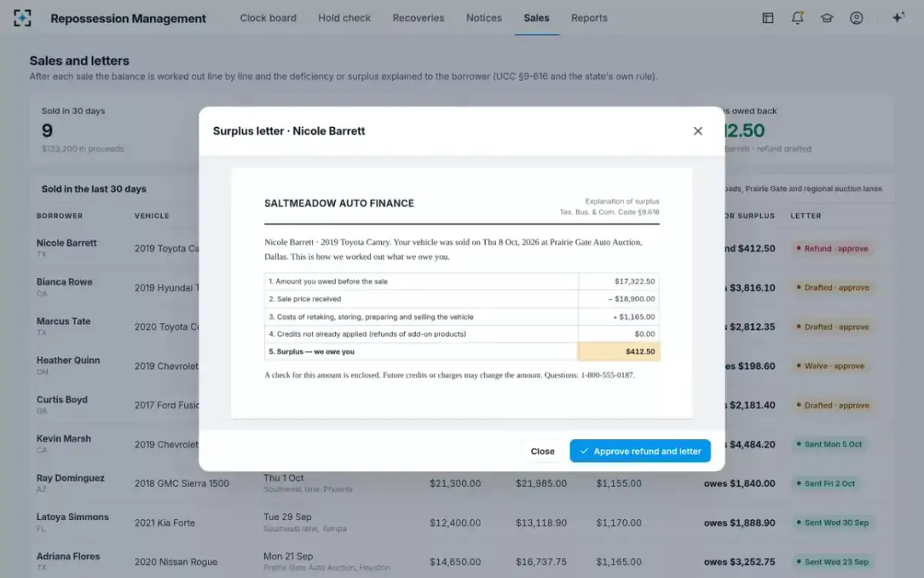The height and width of the screenshot is (578, 924).
Task: Select borrower Latoya Simmons
Action: [72, 517]
